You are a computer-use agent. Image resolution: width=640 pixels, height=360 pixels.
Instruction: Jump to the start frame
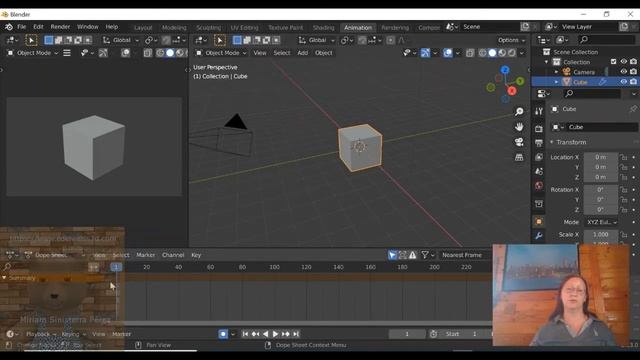tap(245, 334)
